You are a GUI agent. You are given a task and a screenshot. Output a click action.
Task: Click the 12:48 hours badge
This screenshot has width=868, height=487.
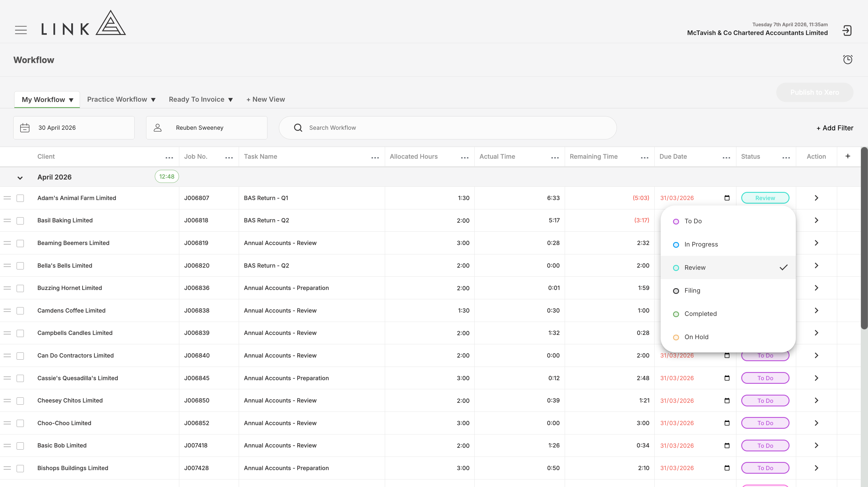(167, 177)
